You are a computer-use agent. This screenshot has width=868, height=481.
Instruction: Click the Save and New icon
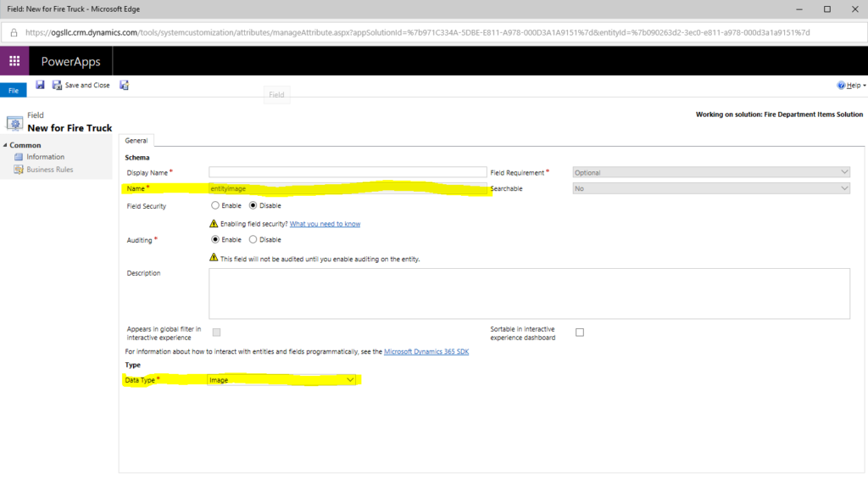pos(124,85)
